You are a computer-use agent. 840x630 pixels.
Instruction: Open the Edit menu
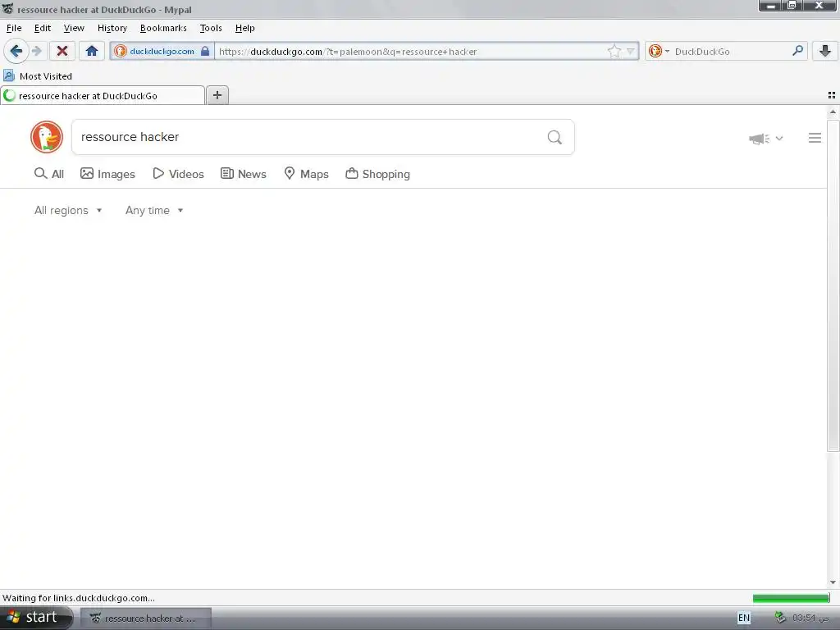point(43,28)
